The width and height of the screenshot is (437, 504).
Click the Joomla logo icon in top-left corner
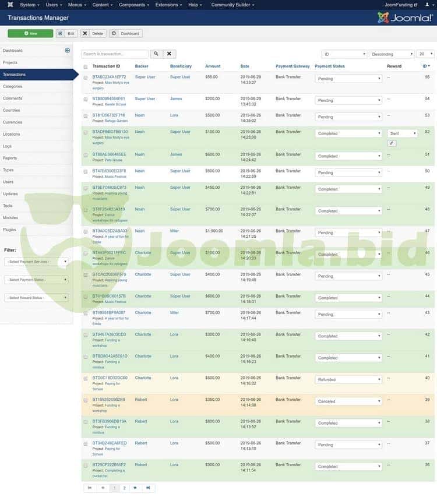[10, 5]
